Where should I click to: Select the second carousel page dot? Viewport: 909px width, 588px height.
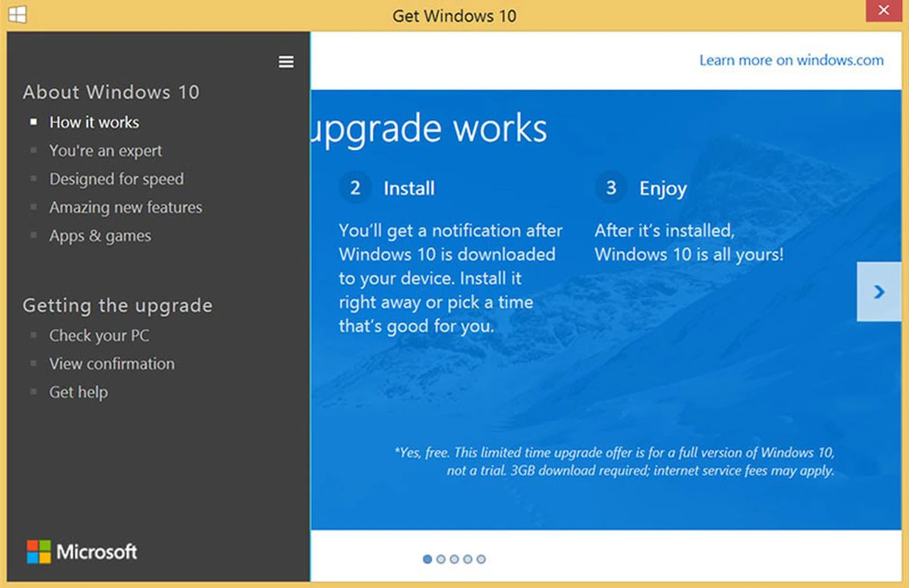coord(441,559)
